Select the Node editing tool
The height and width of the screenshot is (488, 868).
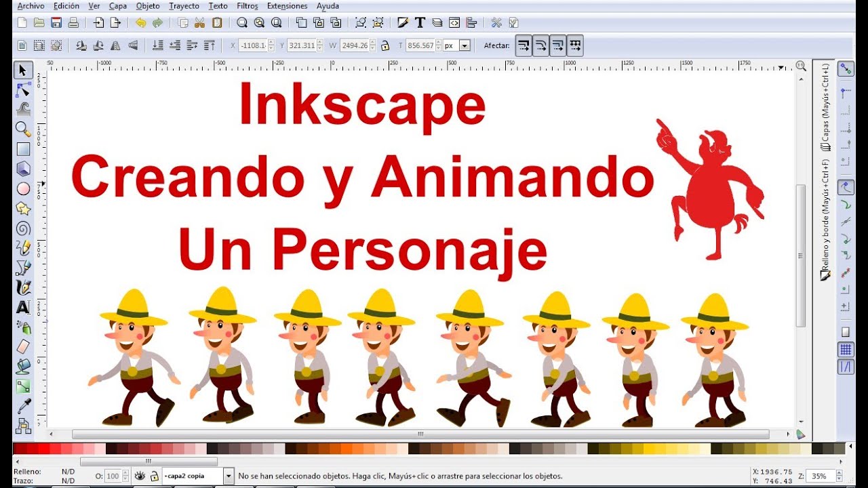[23, 90]
